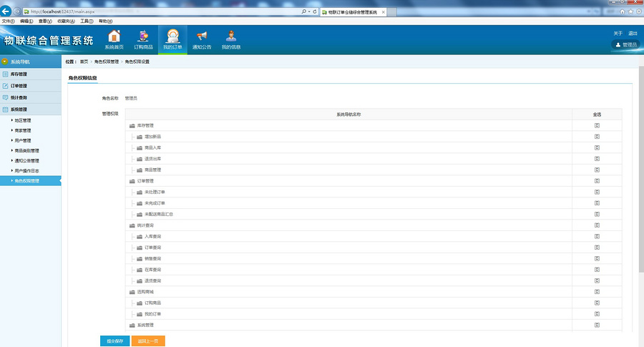Click the page vertical scrollbar thumb
Viewport: 644px width, 347px height.
coord(641,168)
